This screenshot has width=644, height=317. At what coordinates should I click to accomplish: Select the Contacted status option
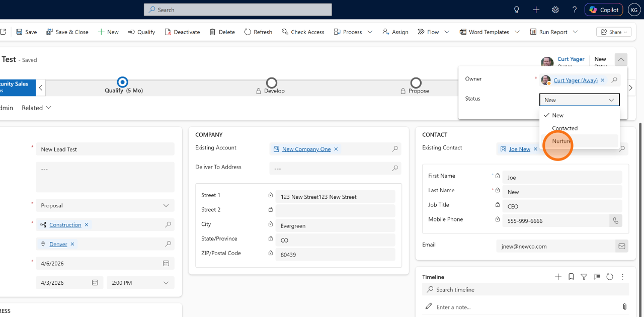(x=579, y=128)
